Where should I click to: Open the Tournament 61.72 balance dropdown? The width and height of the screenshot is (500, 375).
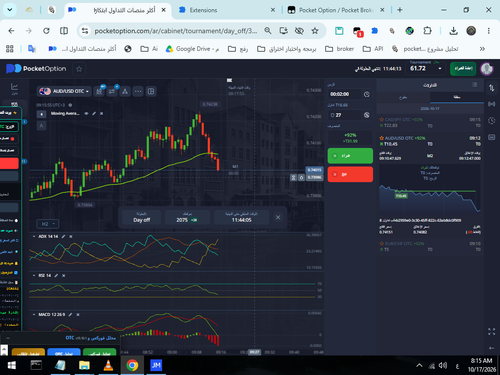[426, 68]
